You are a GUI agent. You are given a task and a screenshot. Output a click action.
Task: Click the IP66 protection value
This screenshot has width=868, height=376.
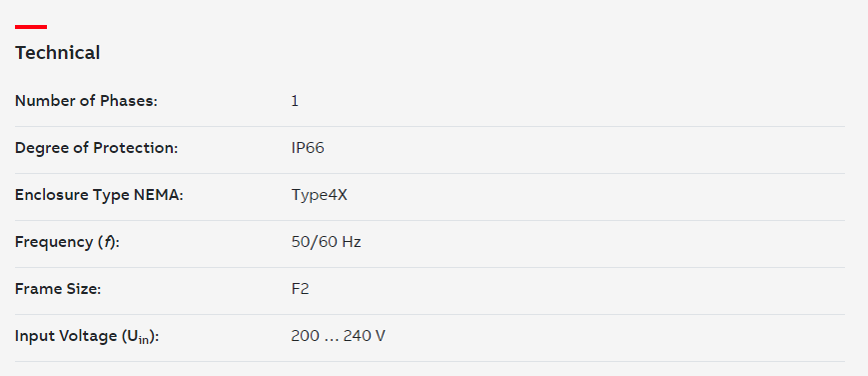tap(308, 149)
